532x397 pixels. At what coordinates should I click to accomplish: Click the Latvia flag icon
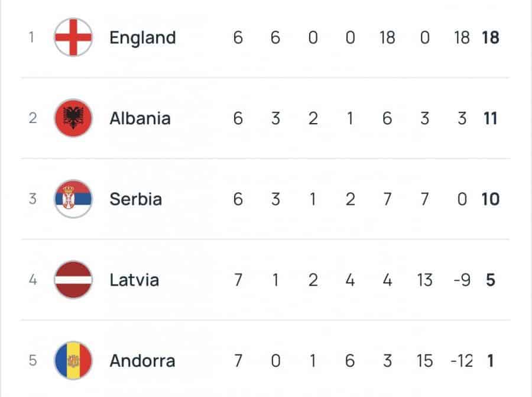(73, 279)
